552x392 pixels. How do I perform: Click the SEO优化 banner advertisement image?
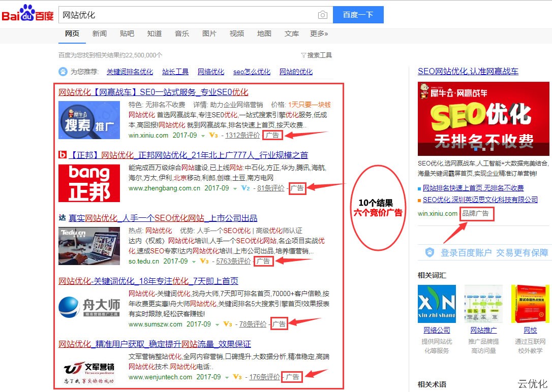[483, 118]
